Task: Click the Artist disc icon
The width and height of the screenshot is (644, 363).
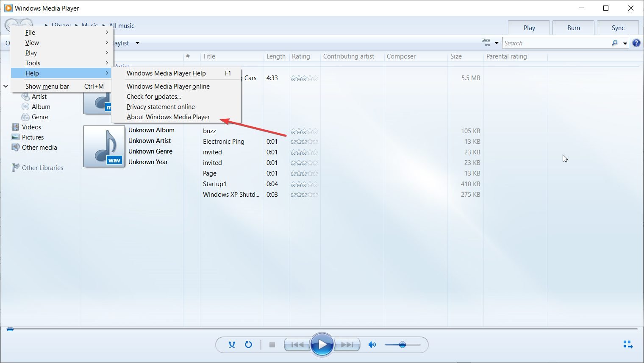Action: (25, 97)
